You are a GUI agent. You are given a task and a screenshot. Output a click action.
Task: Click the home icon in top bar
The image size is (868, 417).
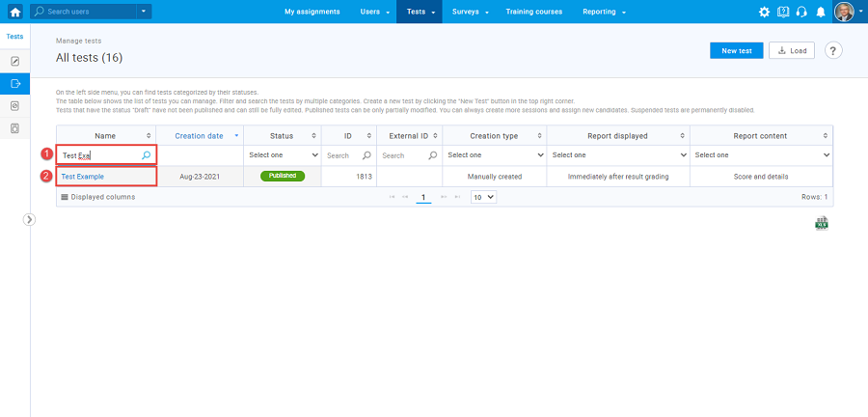click(x=14, y=12)
